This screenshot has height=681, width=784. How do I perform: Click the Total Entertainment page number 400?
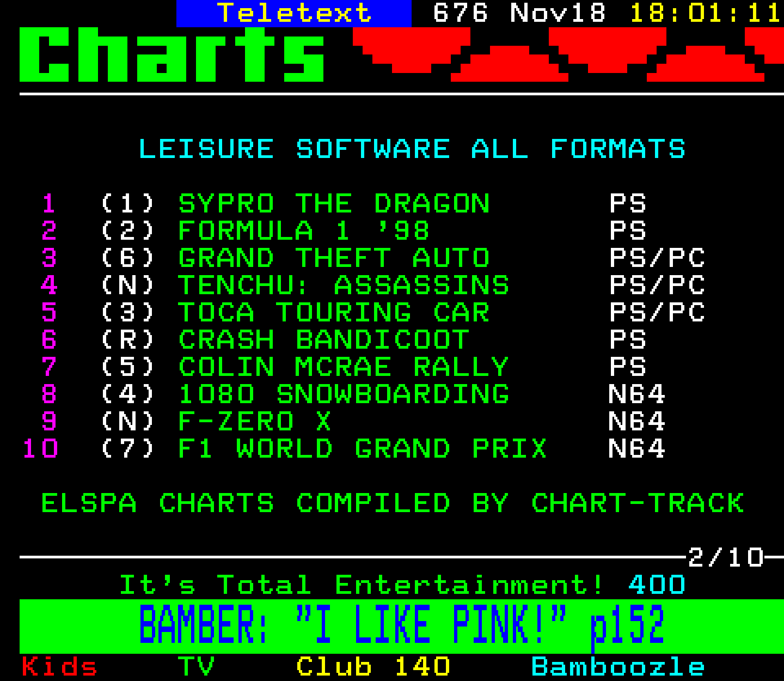[657, 585]
